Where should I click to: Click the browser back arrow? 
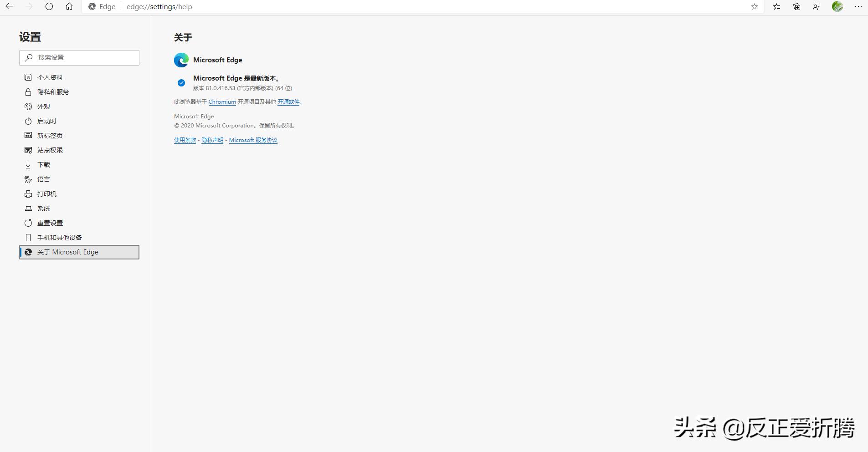pos(9,6)
